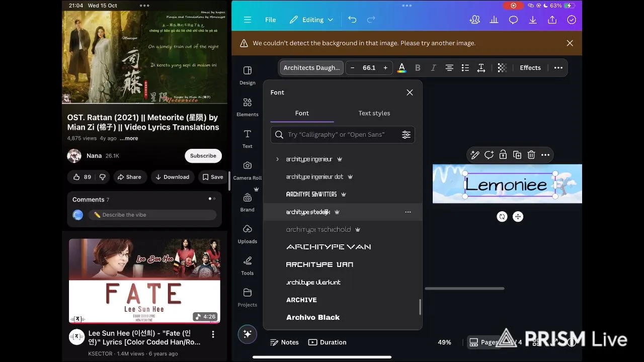Screen dimensions: 644x362
Task: Edit the 66.1 font size field
Action: pyautogui.click(x=369, y=68)
